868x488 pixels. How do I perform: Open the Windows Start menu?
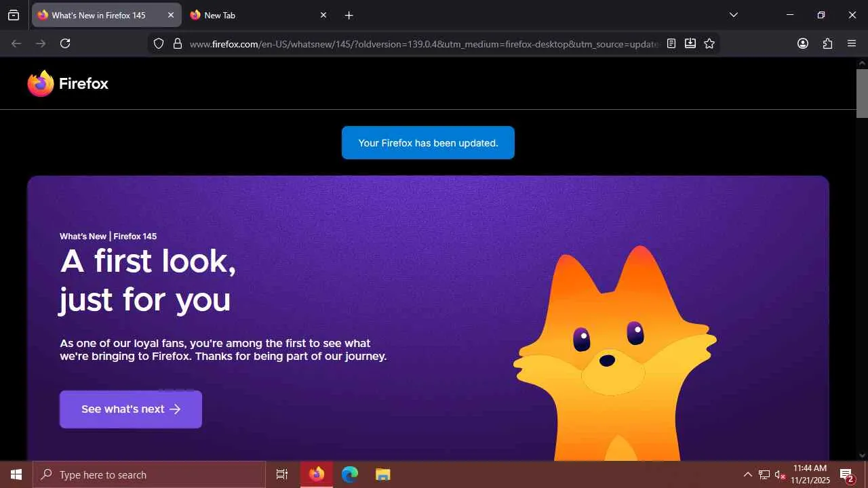[x=16, y=474]
